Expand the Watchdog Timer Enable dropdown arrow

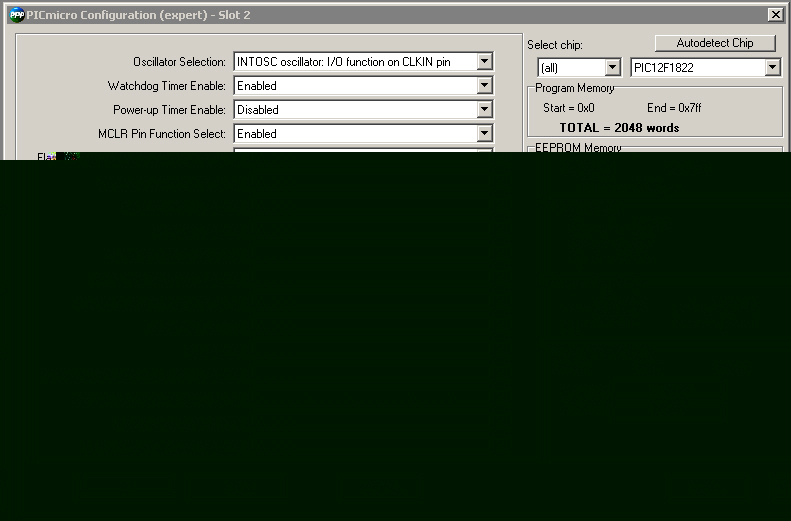(484, 86)
